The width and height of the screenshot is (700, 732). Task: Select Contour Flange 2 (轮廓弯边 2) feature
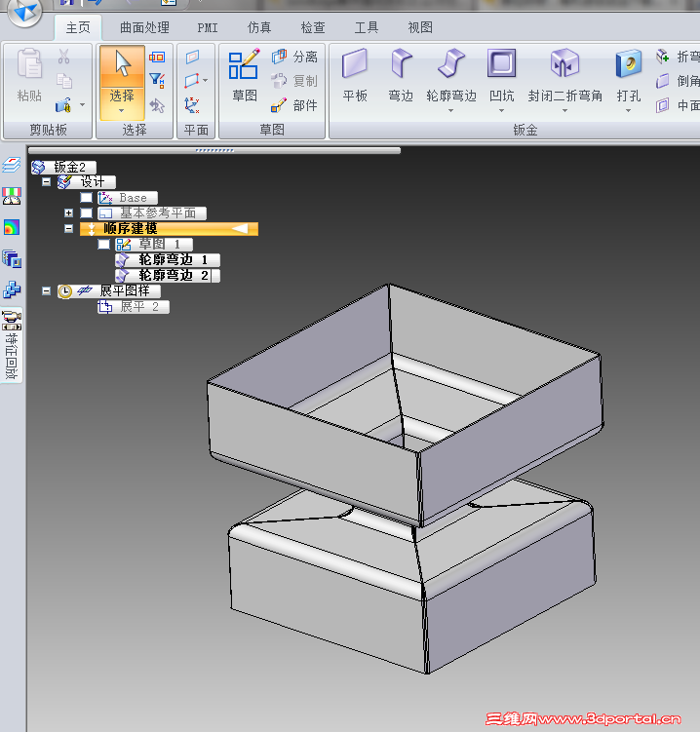point(168,276)
